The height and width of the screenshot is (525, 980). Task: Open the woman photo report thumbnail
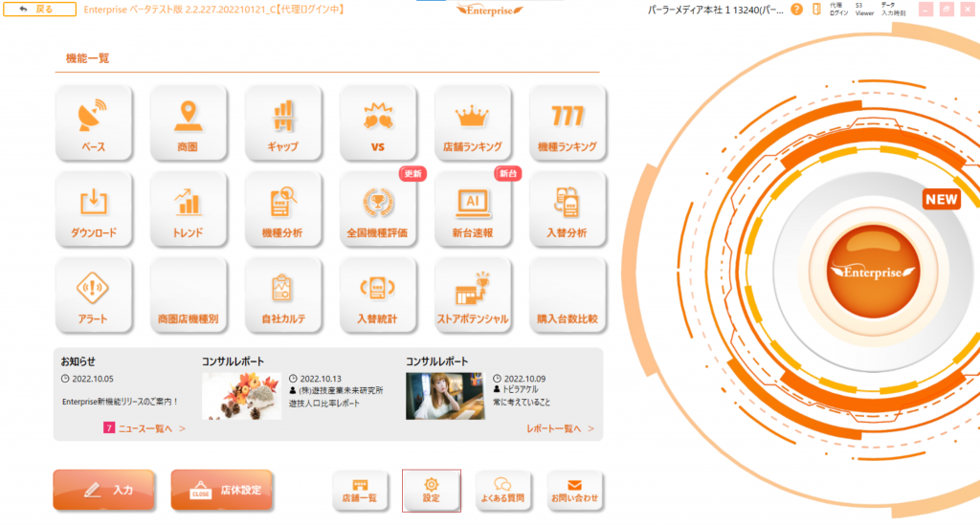click(x=444, y=396)
